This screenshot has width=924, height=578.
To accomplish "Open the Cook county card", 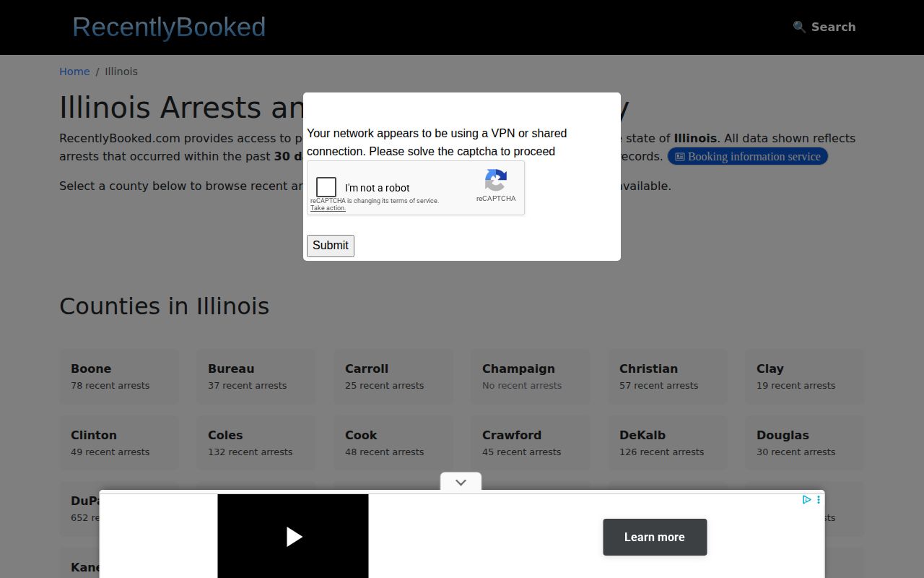I will 393,443.
